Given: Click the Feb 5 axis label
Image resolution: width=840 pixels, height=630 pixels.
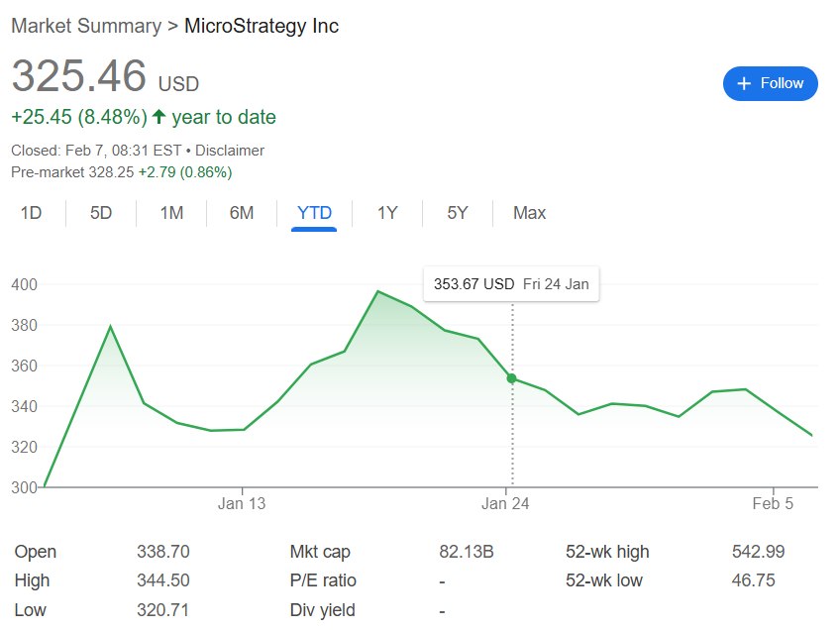Looking at the screenshot, I should coord(773,503).
